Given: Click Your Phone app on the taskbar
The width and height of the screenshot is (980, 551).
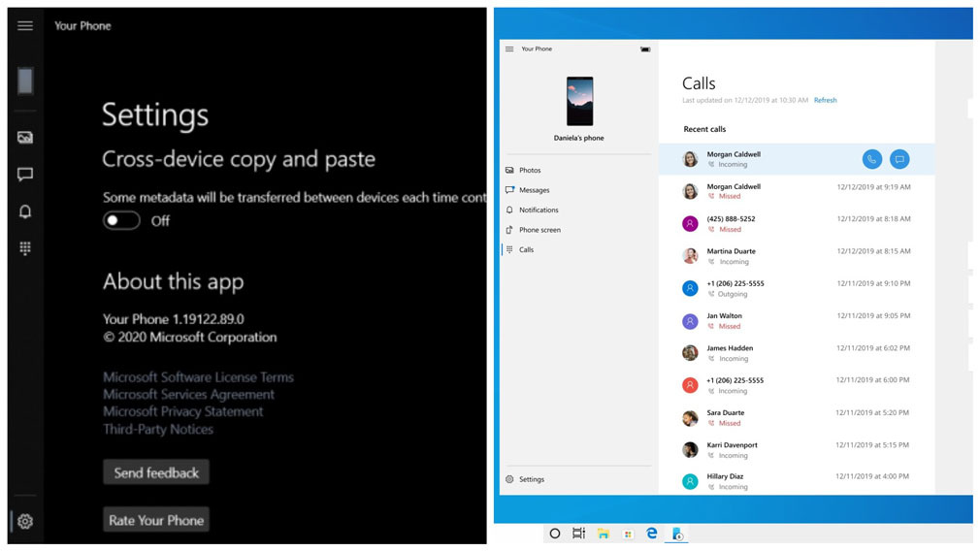Looking at the screenshot, I should tap(676, 534).
